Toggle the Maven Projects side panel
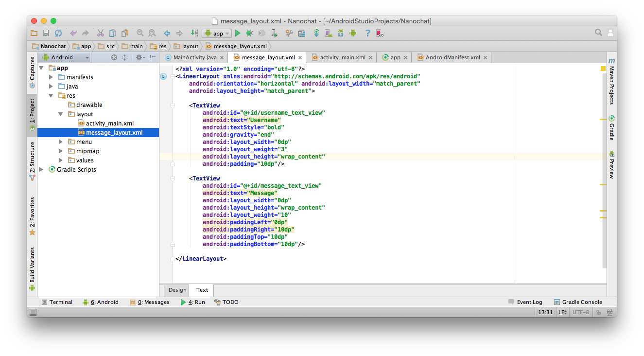The height and width of the screenshot is (356, 644). pos(611,81)
